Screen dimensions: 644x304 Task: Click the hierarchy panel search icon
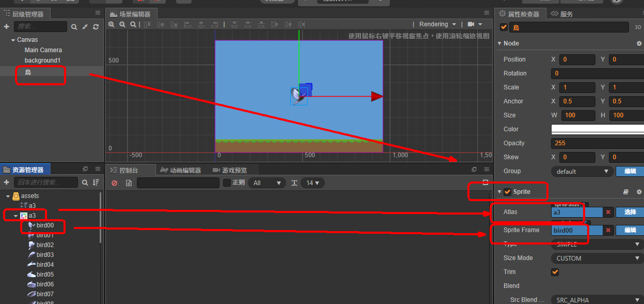pyautogui.click(x=74, y=26)
